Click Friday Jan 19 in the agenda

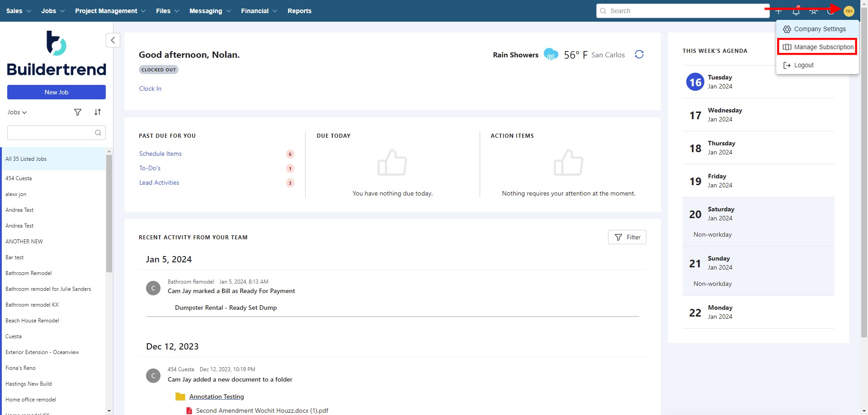click(759, 181)
